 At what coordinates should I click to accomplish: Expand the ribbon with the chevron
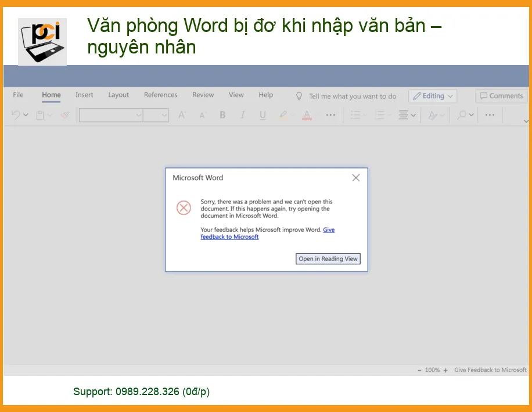pos(526,121)
